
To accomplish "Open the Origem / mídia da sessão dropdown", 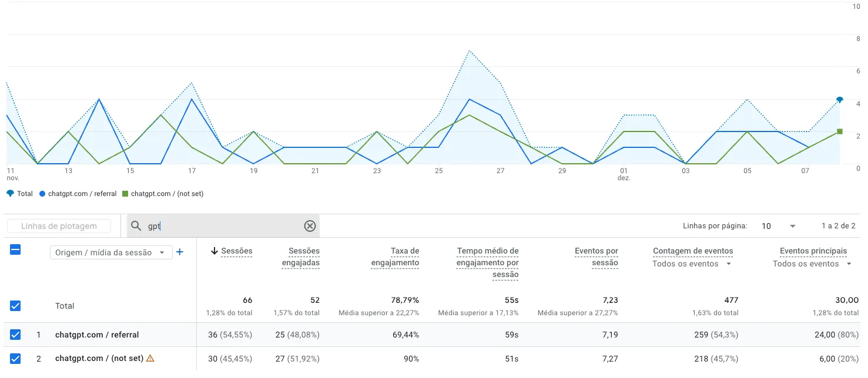I will click(111, 252).
